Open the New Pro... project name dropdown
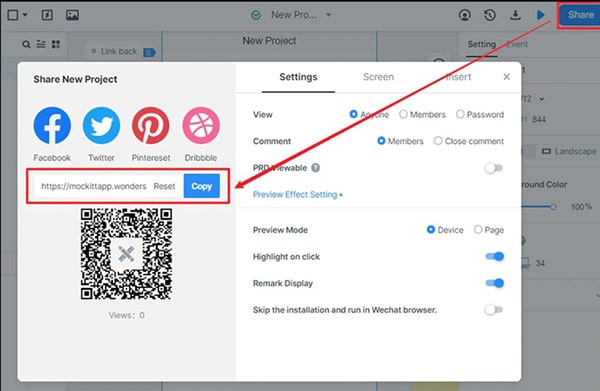The height and width of the screenshot is (391, 600). click(x=329, y=15)
